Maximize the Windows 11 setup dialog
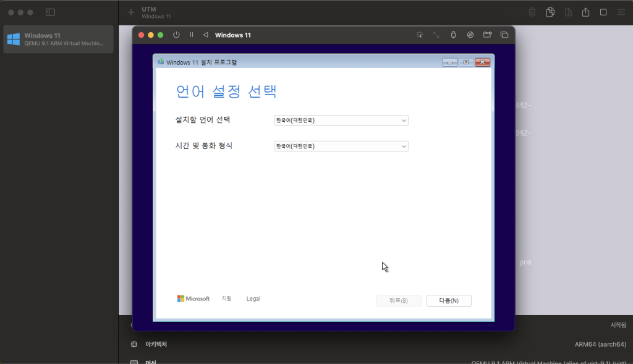Viewport: 633px width, 364px height. pos(466,62)
